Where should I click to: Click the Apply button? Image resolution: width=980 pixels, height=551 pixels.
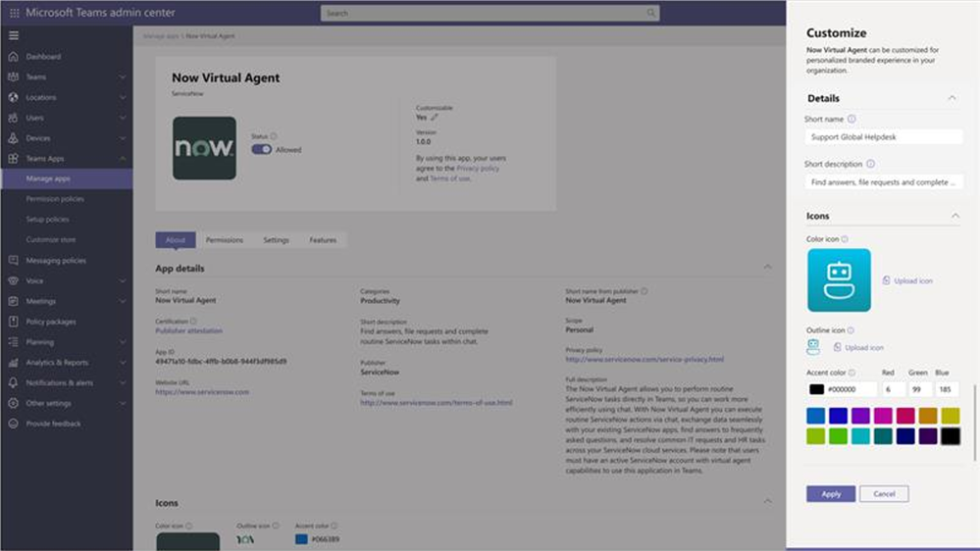tap(831, 493)
